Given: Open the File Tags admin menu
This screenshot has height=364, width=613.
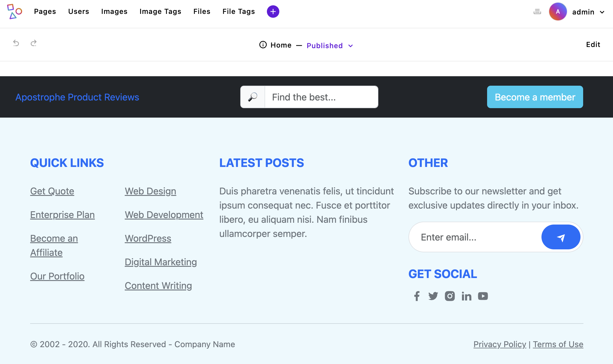Looking at the screenshot, I should (239, 12).
